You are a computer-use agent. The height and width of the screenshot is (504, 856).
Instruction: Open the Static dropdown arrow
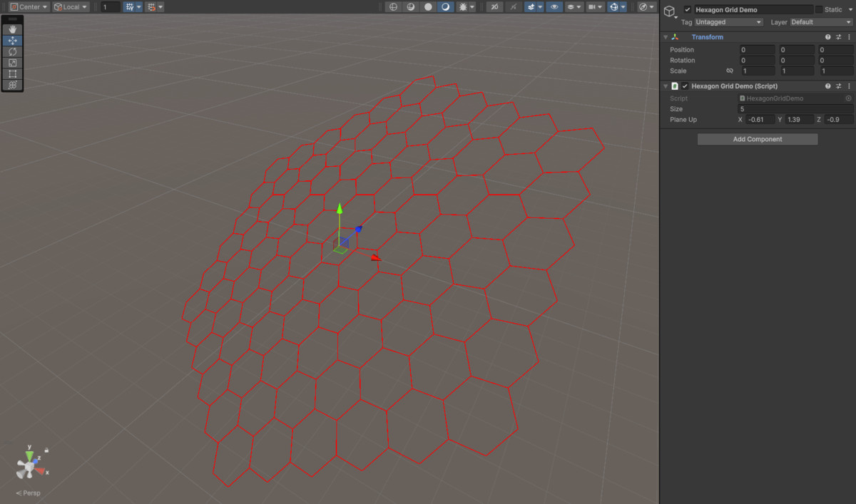point(850,9)
